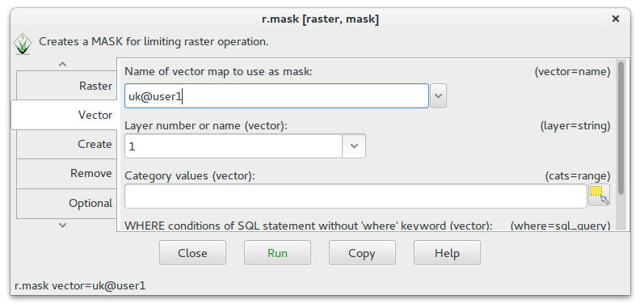
Task: Copy the command with Copy button
Action: coord(362,253)
